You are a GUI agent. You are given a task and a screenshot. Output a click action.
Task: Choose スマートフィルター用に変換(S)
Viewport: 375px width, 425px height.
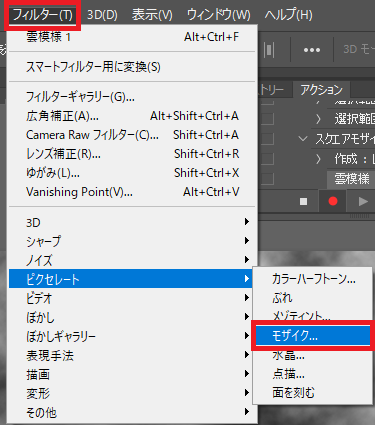[132, 67]
